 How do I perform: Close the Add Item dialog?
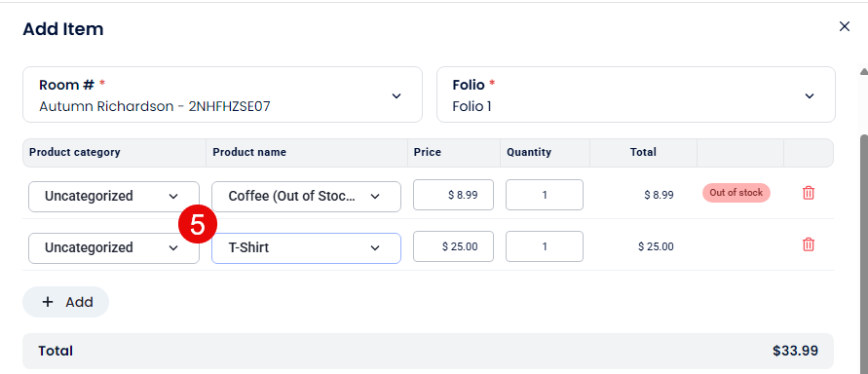pyautogui.click(x=845, y=26)
